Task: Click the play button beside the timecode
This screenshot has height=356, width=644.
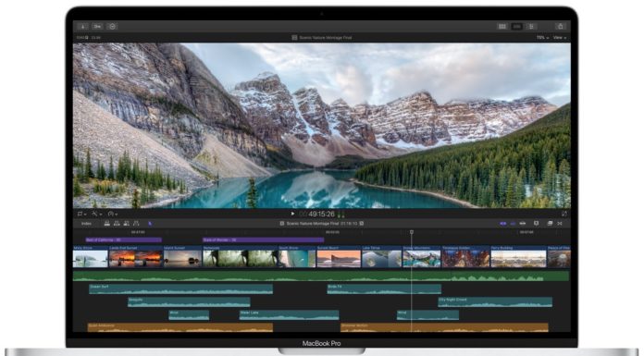Action: click(292, 214)
